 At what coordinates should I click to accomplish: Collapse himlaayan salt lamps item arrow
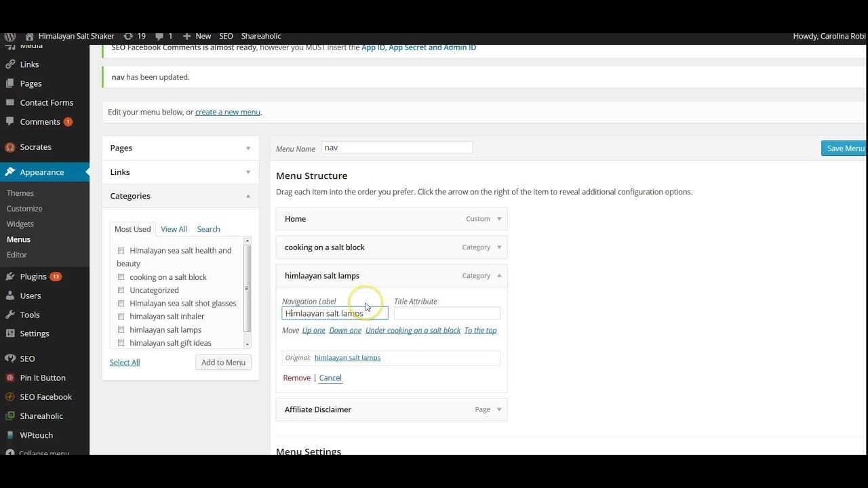click(x=499, y=276)
